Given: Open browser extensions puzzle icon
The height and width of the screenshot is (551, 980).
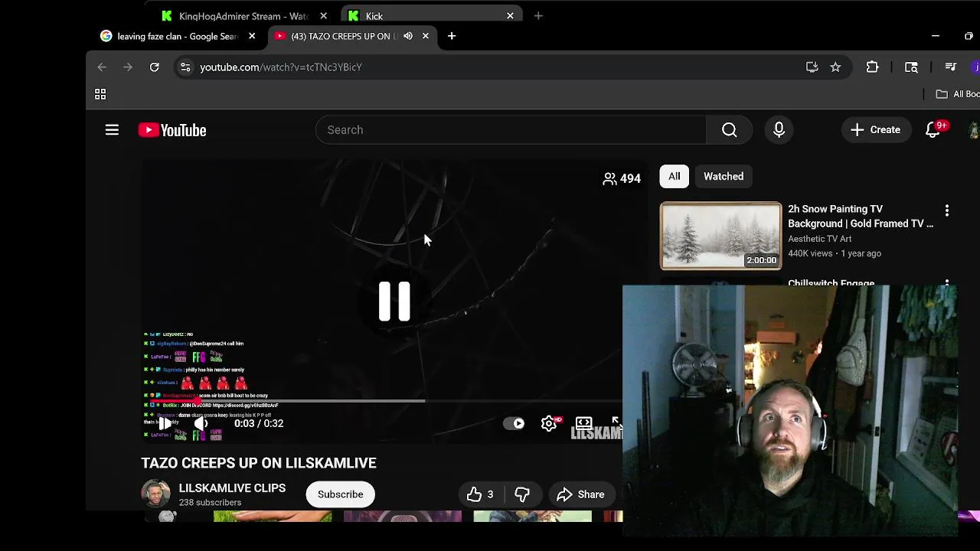Looking at the screenshot, I should (x=872, y=67).
